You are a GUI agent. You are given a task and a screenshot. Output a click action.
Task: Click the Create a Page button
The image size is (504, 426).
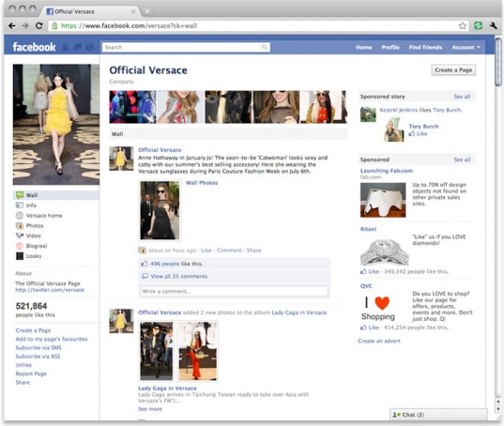[453, 70]
